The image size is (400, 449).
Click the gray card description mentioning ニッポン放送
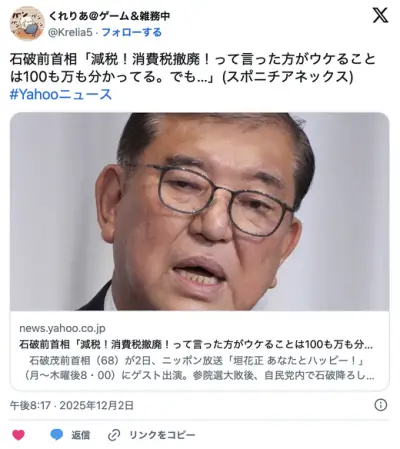[199, 368]
